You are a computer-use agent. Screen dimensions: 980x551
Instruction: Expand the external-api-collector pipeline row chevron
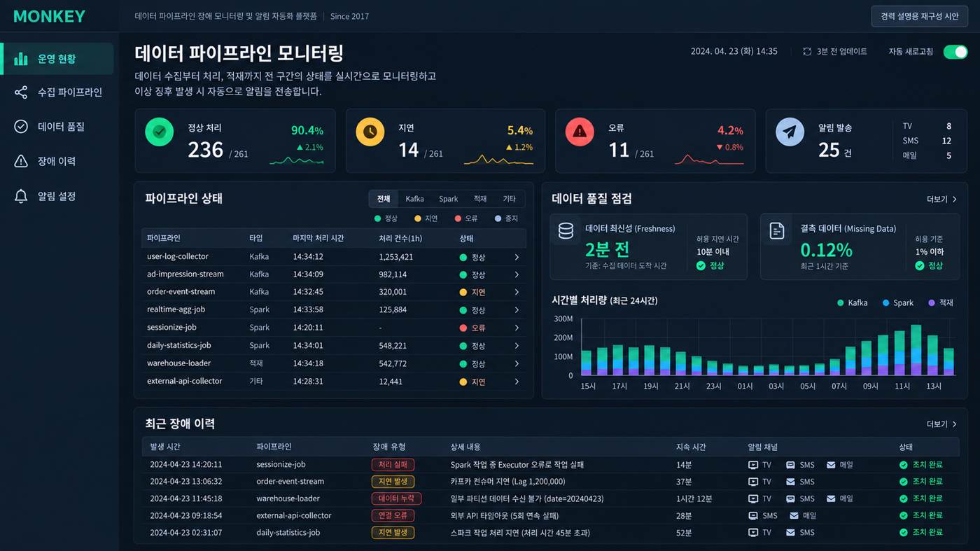[517, 382]
